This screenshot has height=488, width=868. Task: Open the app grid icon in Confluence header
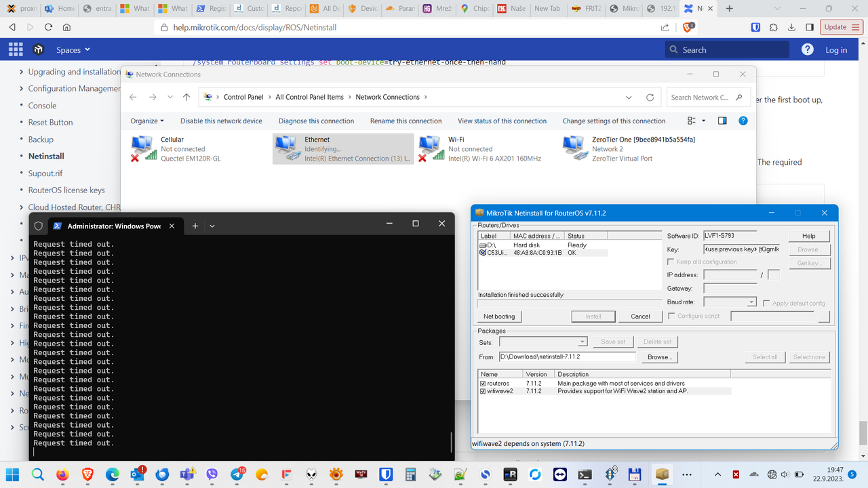point(15,49)
